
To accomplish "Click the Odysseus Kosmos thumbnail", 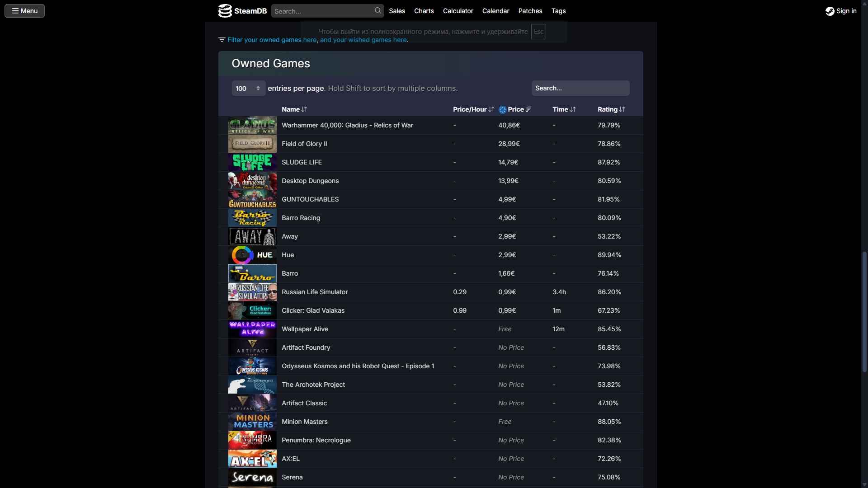I will [252, 366].
